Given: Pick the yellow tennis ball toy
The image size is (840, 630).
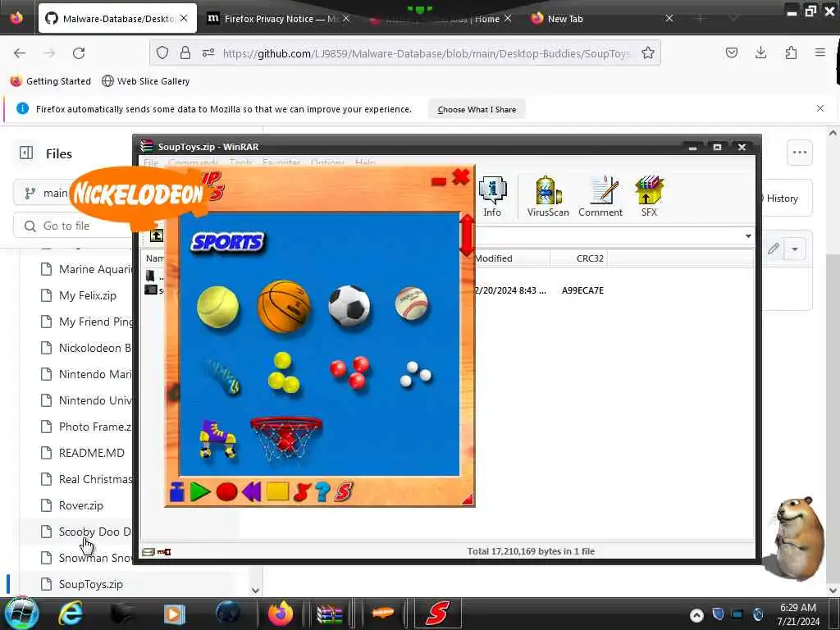Looking at the screenshot, I should [x=217, y=307].
